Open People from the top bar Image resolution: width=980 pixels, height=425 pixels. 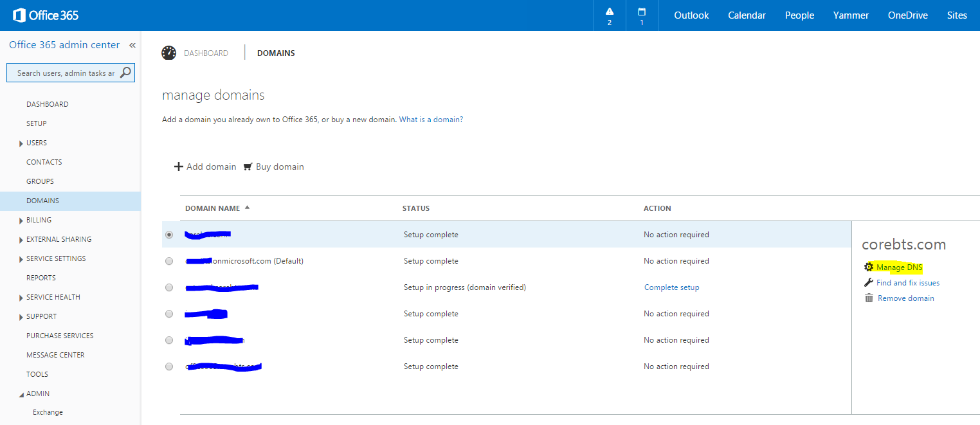pyautogui.click(x=799, y=15)
